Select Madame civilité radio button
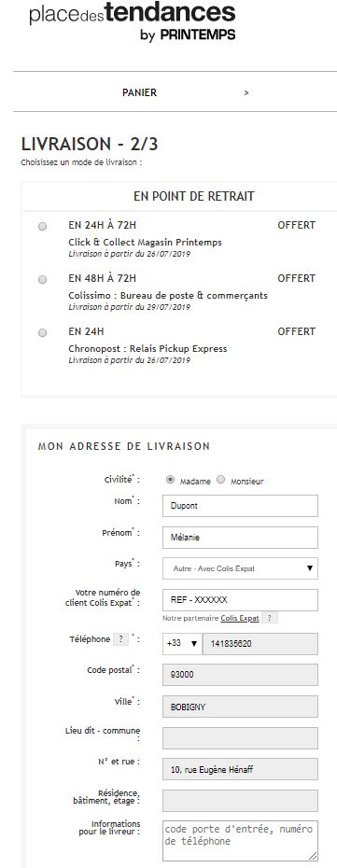Screen dimensions: 337x868 point(171,480)
